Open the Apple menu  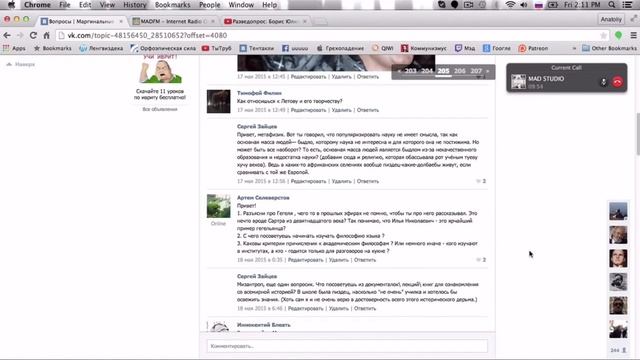pyautogui.click(x=11, y=5)
